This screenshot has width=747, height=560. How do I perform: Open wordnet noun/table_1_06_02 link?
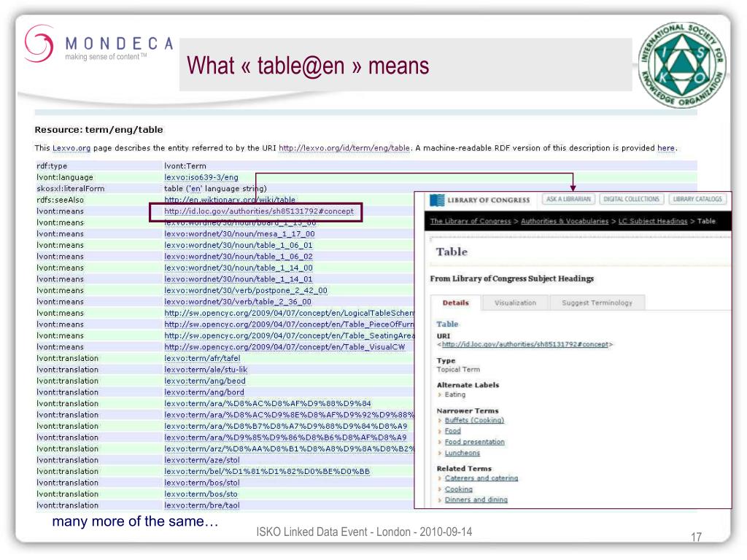click(x=239, y=256)
